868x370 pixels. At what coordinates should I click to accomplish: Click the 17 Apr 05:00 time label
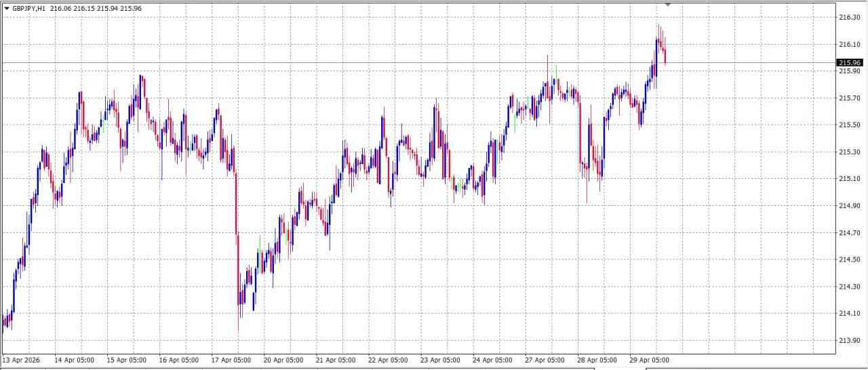point(231,360)
